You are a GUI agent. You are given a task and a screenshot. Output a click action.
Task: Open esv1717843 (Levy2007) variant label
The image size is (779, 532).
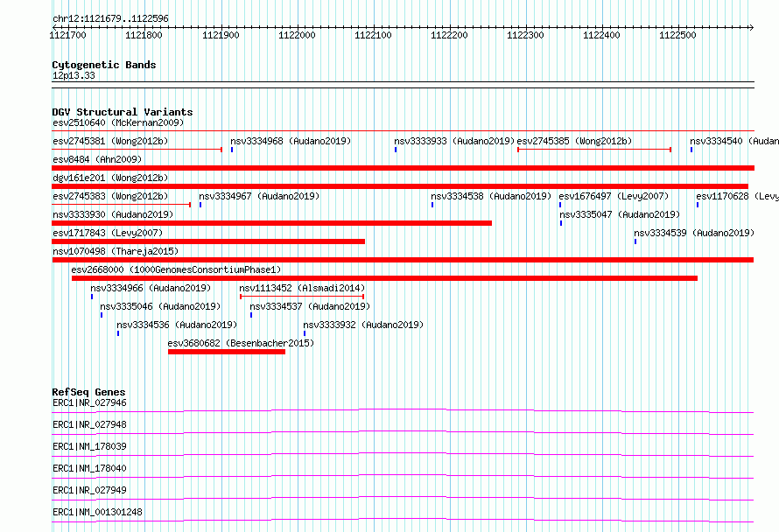pyautogui.click(x=108, y=233)
